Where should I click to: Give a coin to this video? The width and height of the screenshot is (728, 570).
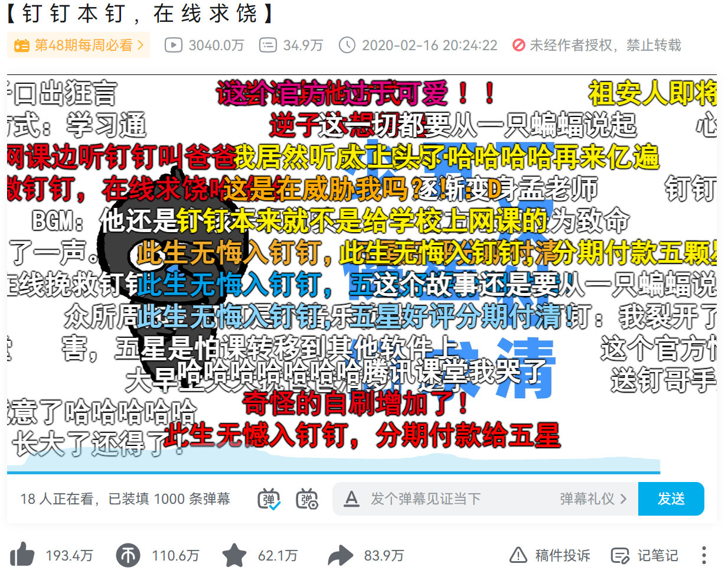click(128, 555)
